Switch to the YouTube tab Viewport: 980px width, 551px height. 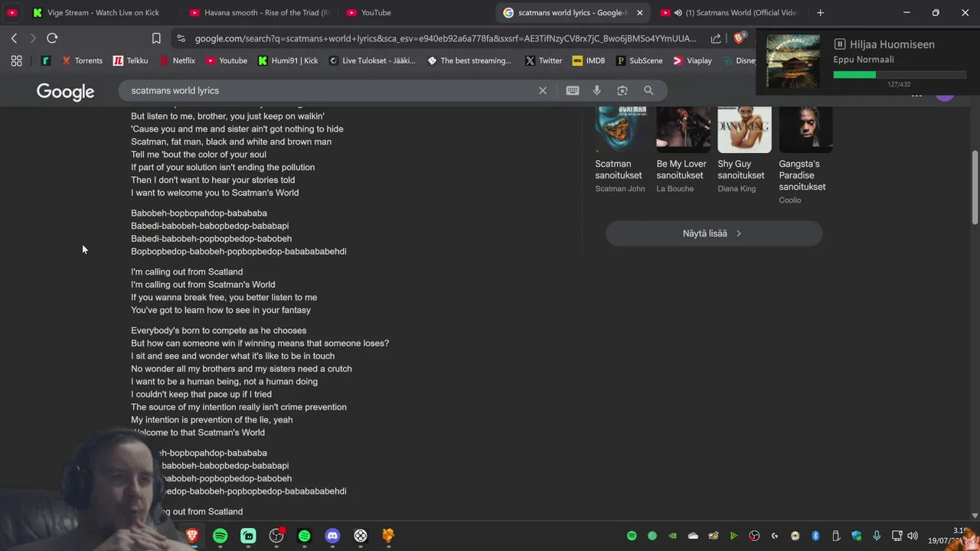(416, 12)
